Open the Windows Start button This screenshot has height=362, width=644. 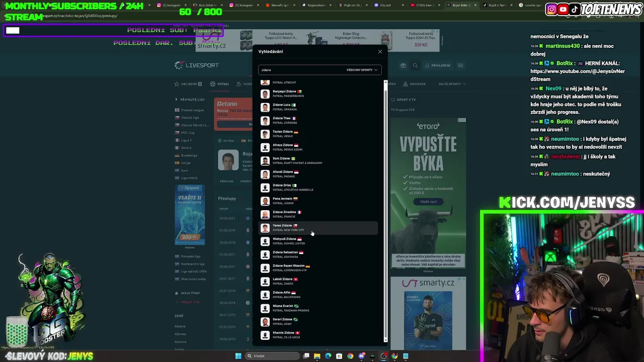pos(238,356)
